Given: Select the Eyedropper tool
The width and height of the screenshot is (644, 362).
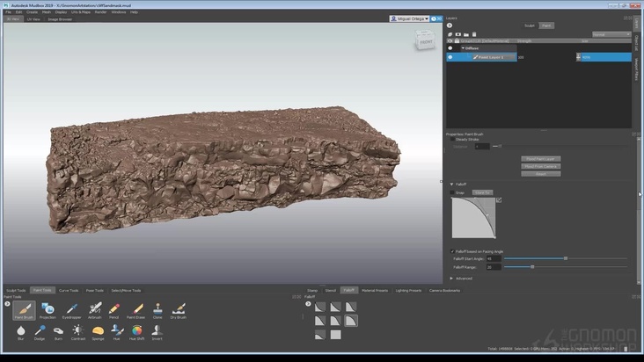Looking at the screenshot, I should (71, 309).
